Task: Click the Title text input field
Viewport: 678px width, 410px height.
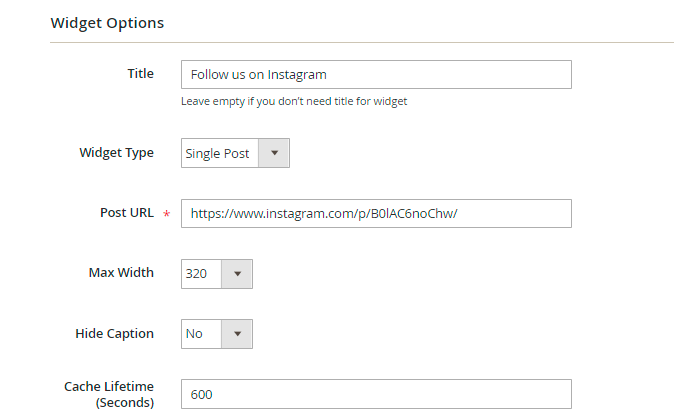Action: pyautogui.click(x=450, y=74)
